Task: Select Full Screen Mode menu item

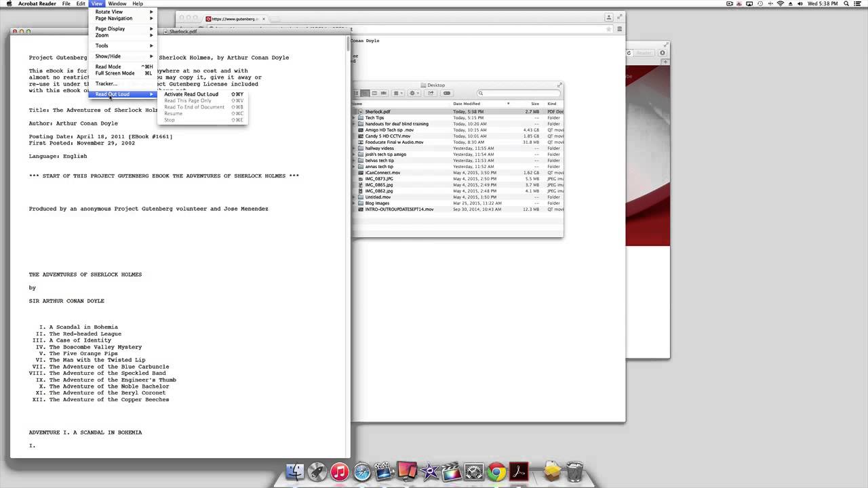Action: 123,73
